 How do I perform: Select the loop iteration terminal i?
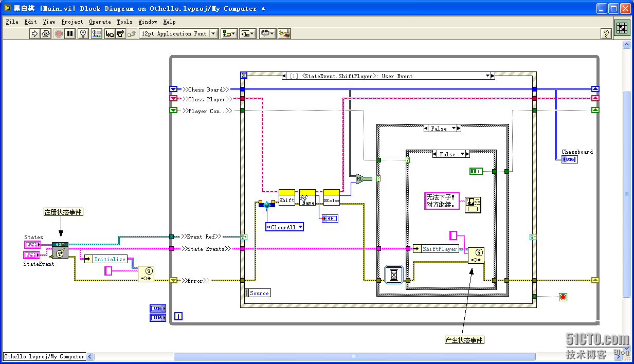pos(178,316)
